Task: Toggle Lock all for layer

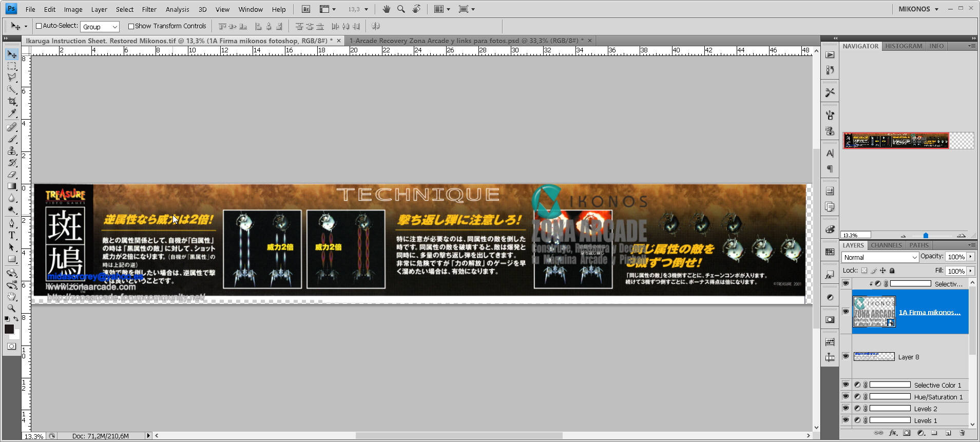Action: 892,271
